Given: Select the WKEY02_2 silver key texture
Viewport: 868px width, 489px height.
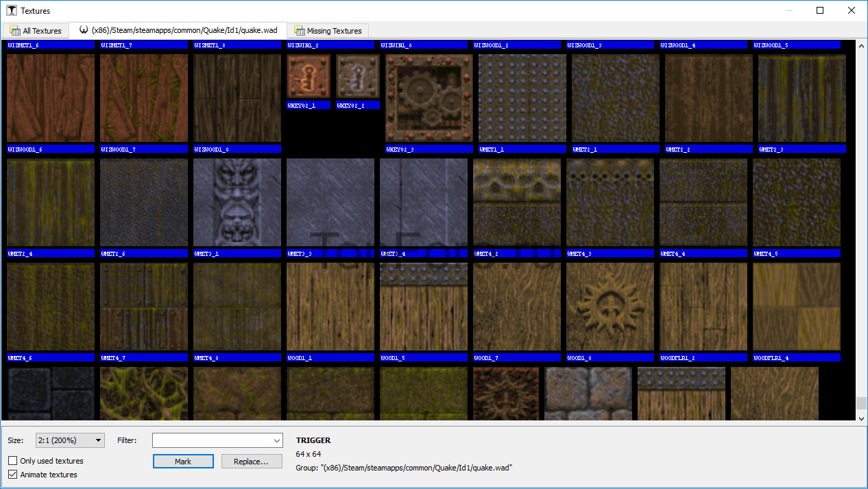Looking at the screenshot, I should coord(358,76).
